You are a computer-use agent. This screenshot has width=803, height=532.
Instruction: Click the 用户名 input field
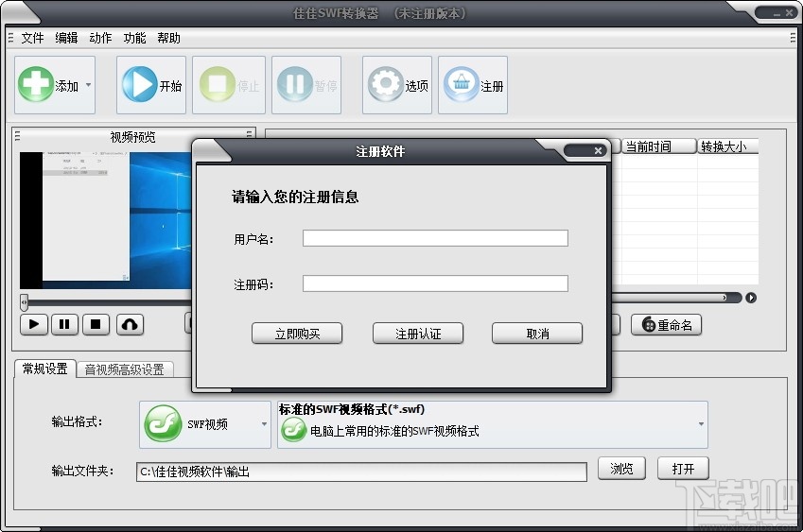[435, 238]
